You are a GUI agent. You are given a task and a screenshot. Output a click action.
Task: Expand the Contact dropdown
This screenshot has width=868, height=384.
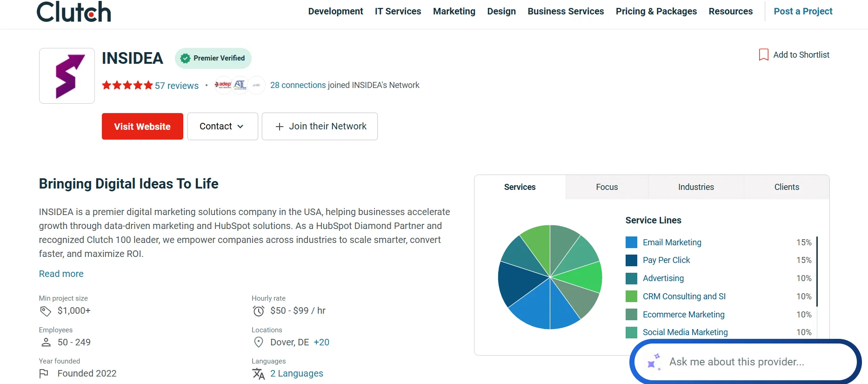222,127
